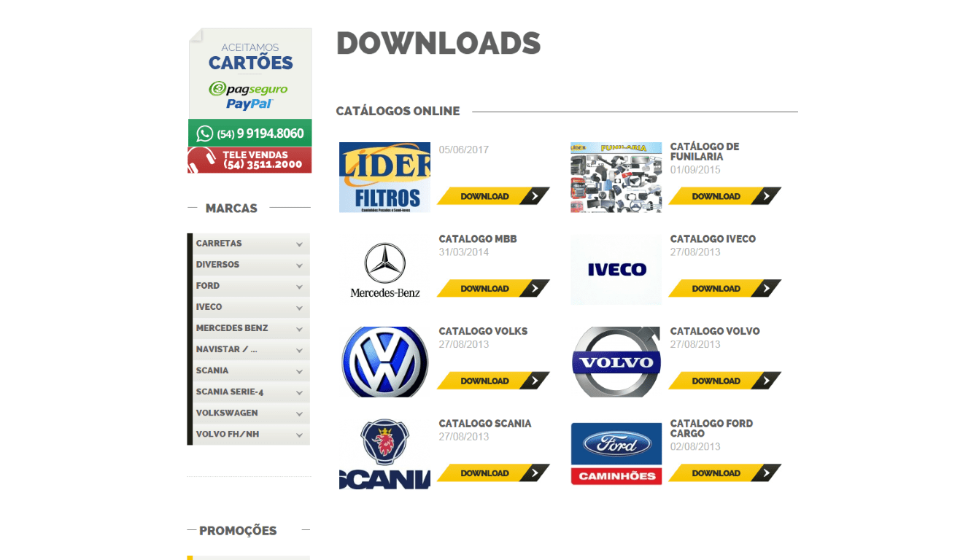Download the Catalogo Volvo
Screen dimensions: 979x560
[x=724, y=381]
